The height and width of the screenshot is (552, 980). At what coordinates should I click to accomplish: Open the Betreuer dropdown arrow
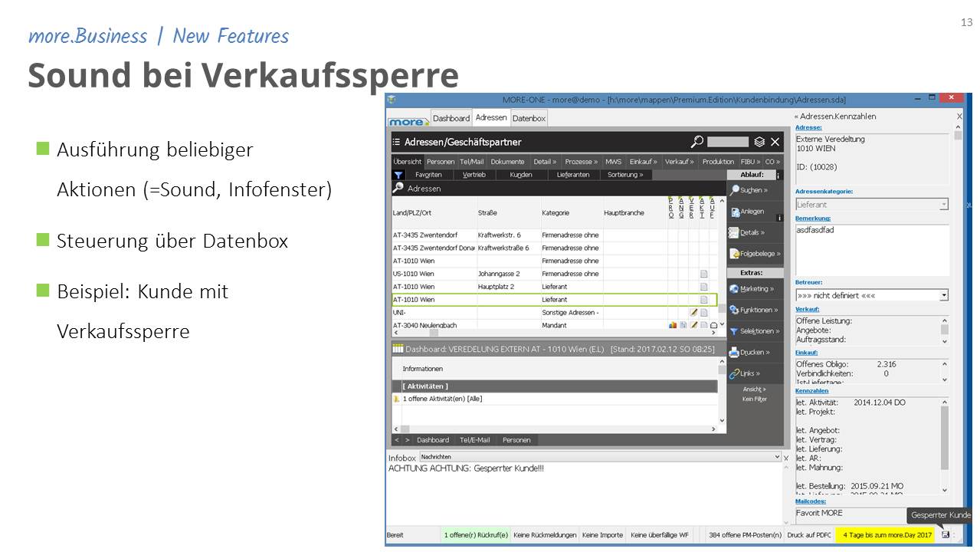[944, 295]
